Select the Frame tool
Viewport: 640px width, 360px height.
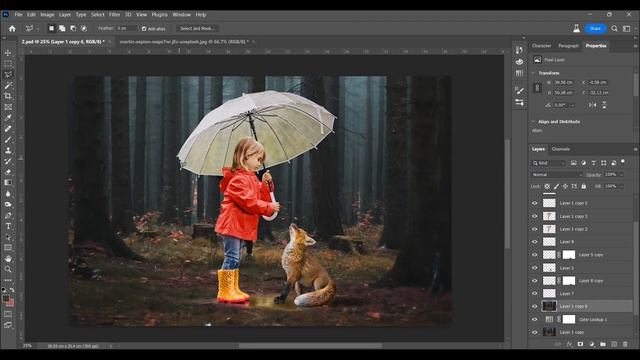tap(8, 107)
